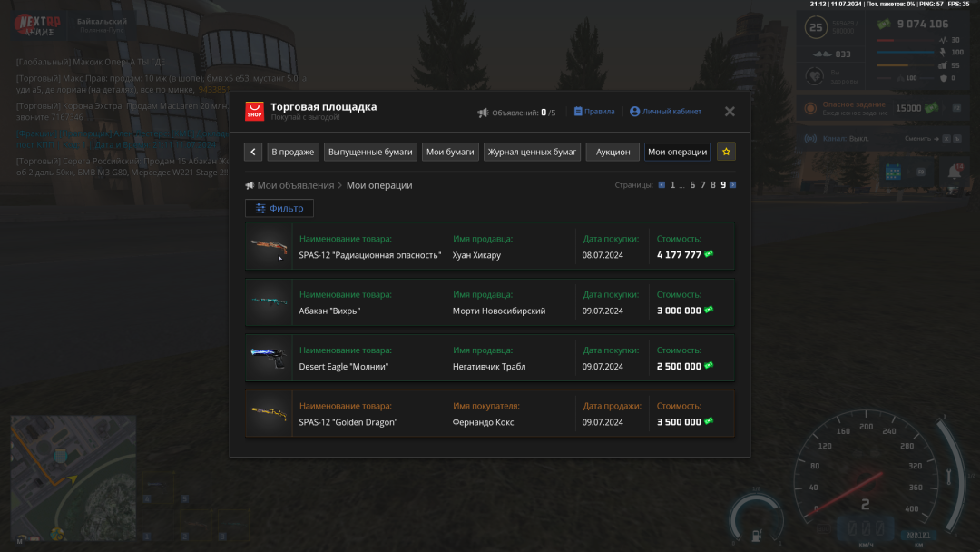Click the megaphone announcements icon

click(483, 113)
